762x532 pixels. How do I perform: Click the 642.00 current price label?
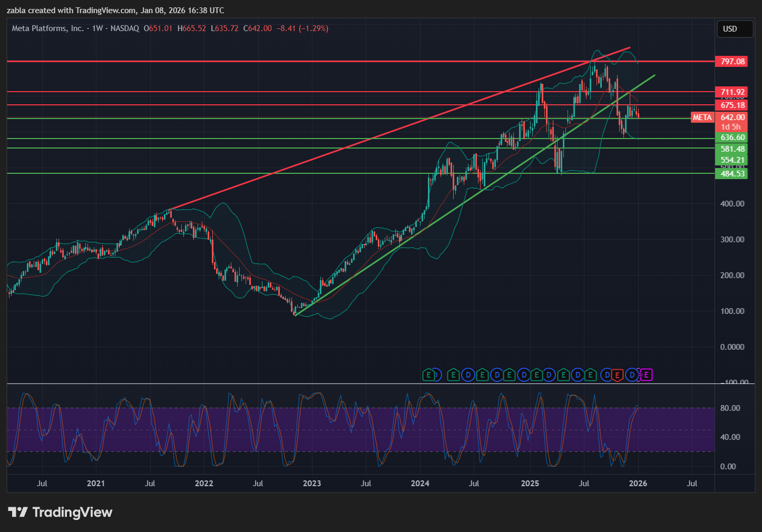point(732,117)
